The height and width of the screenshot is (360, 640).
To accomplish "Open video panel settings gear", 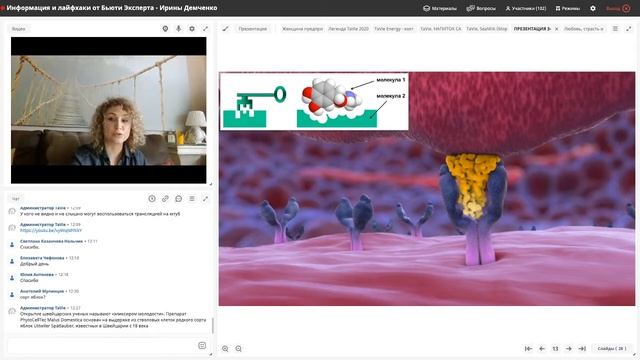I will pyautogui.click(x=192, y=29).
